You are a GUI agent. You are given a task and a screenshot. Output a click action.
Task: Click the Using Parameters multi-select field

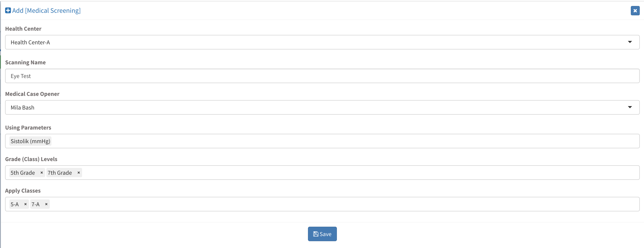point(322,141)
